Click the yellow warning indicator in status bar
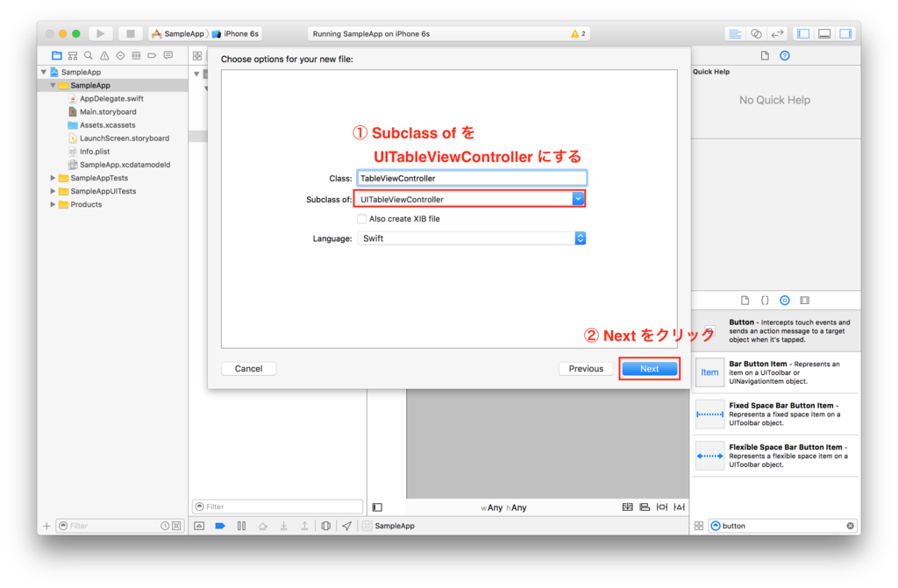 577,34
